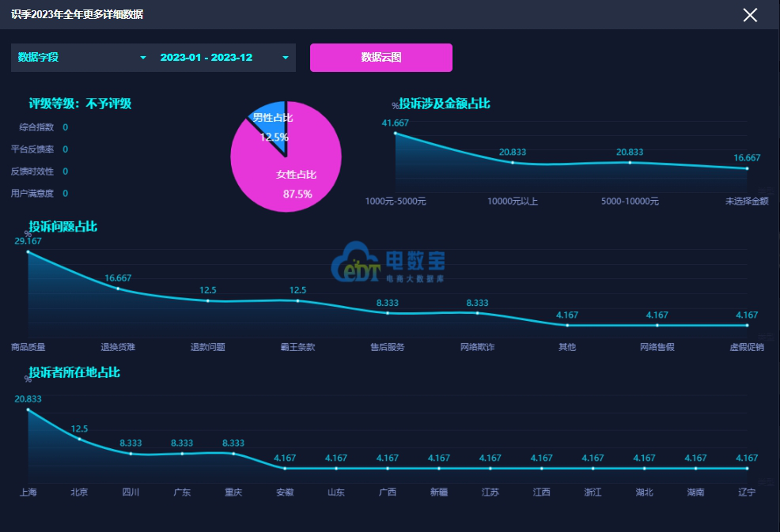Select the 12.5 data point for 北京
Screen dimensions: 780x532
(x=80, y=439)
